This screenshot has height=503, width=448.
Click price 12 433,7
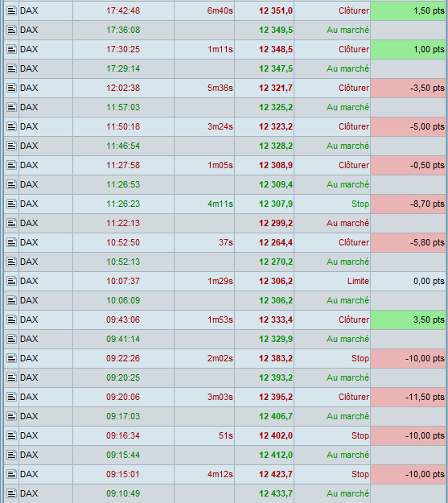(276, 493)
